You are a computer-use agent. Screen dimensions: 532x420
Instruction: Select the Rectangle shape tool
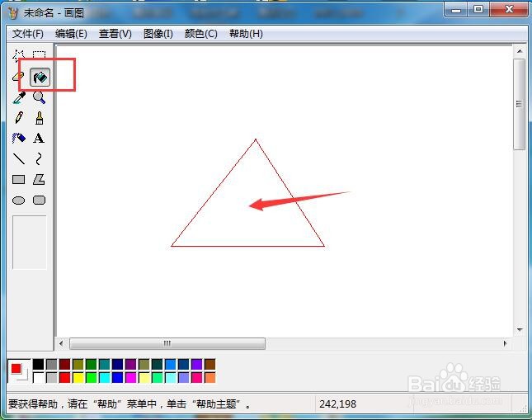pyautogui.click(x=19, y=179)
